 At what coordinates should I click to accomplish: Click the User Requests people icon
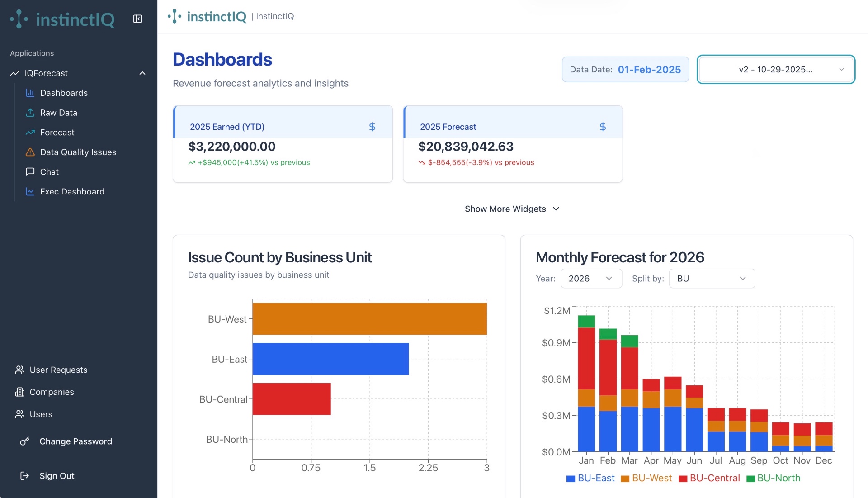coord(19,370)
